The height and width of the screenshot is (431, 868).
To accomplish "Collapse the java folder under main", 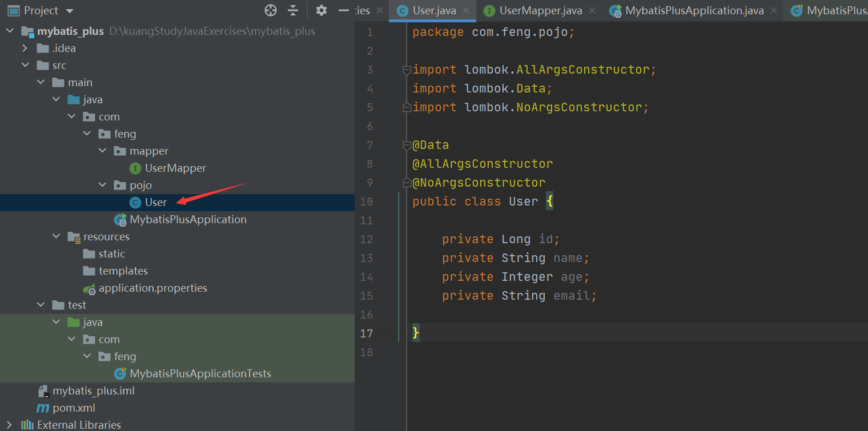I will pyautogui.click(x=56, y=99).
